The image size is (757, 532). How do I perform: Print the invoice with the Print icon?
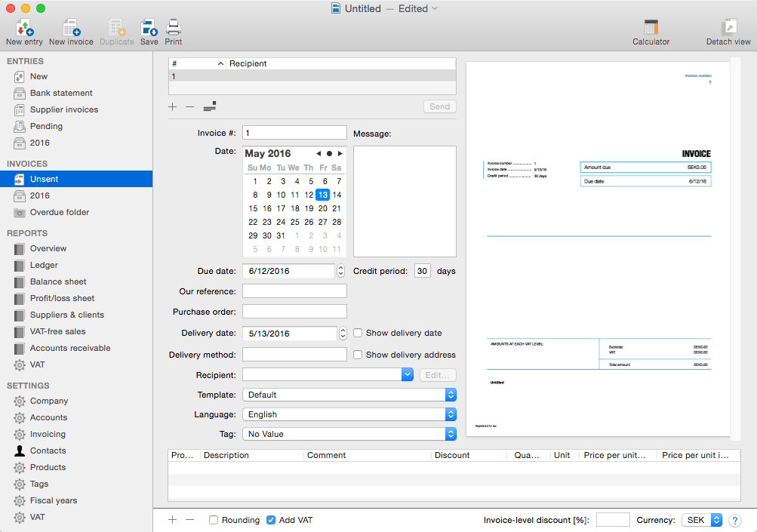(x=174, y=28)
